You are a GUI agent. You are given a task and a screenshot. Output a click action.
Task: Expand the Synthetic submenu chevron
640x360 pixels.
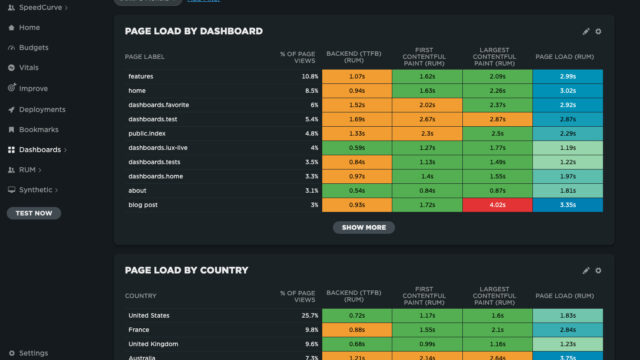point(56,190)
